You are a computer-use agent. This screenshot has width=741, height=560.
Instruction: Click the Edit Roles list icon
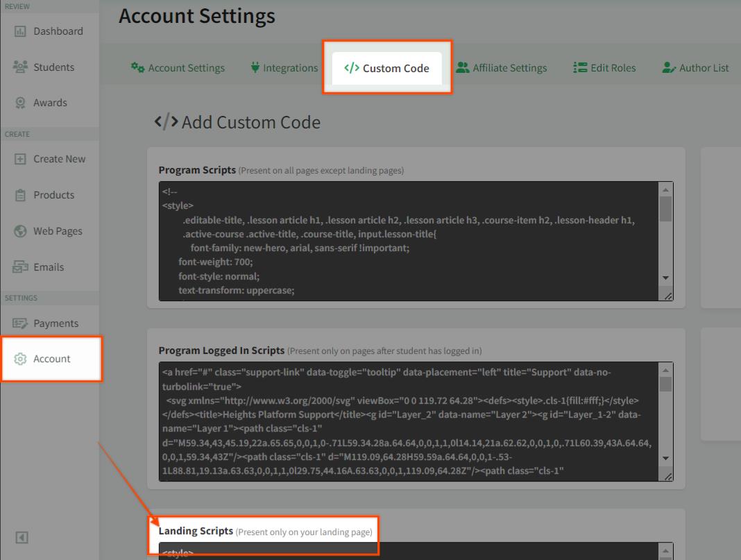580,67
